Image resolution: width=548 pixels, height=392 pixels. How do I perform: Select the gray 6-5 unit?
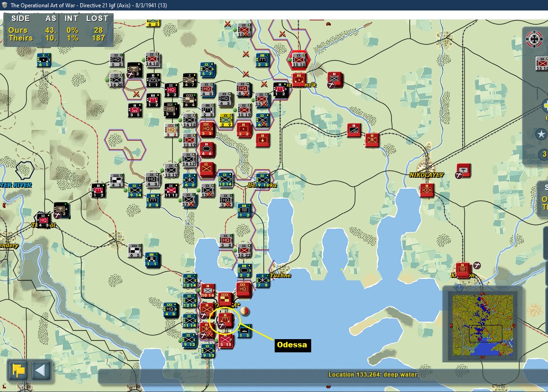135,250
